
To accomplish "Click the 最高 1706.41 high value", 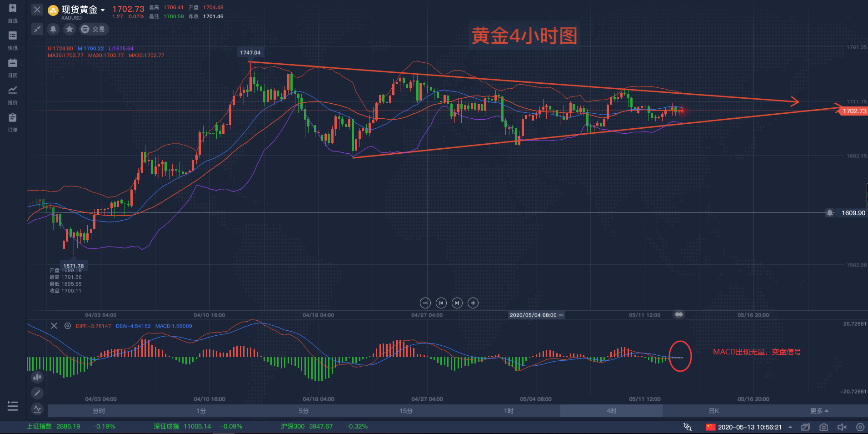I will (166, 7).
